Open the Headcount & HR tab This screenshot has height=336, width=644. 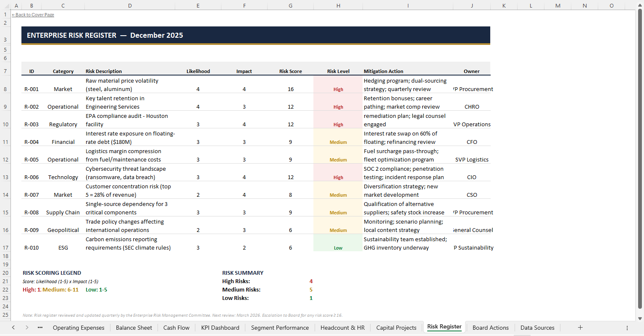point(342,327)
